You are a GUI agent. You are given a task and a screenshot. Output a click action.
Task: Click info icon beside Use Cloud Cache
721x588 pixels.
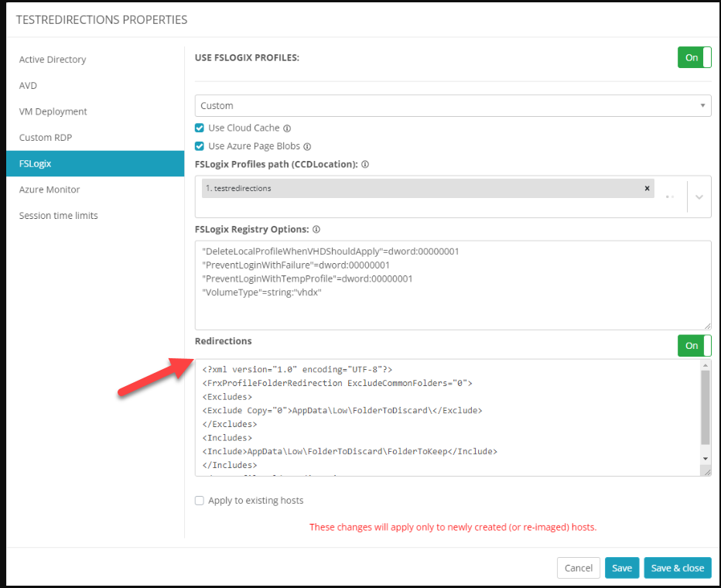(287, 128)
